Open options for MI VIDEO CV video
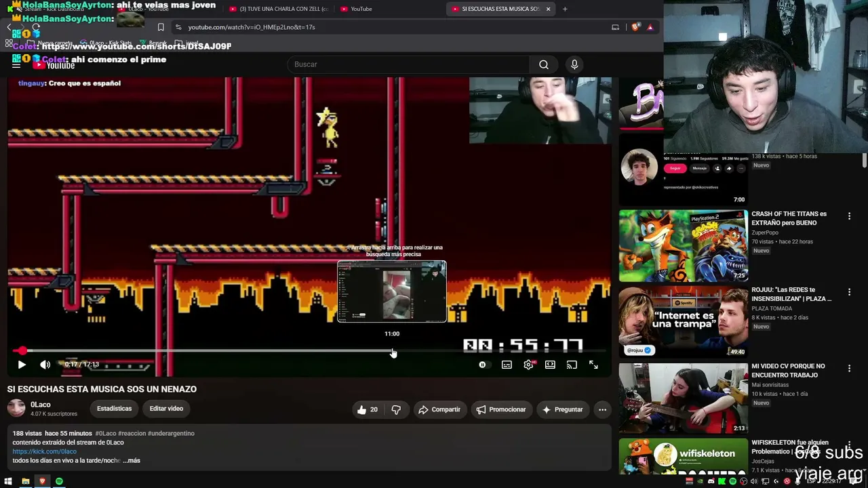 [x=849, y=369]
